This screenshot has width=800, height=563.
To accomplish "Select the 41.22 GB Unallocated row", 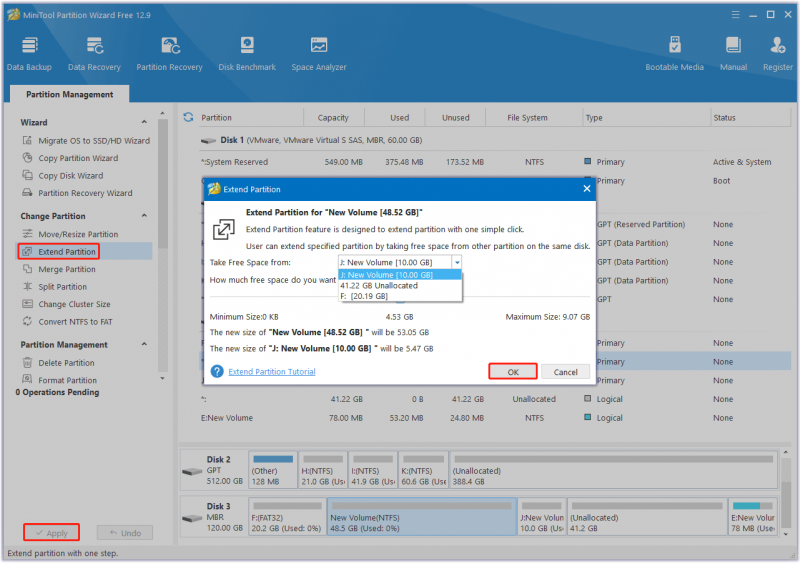I will click(x=494, y=399).
